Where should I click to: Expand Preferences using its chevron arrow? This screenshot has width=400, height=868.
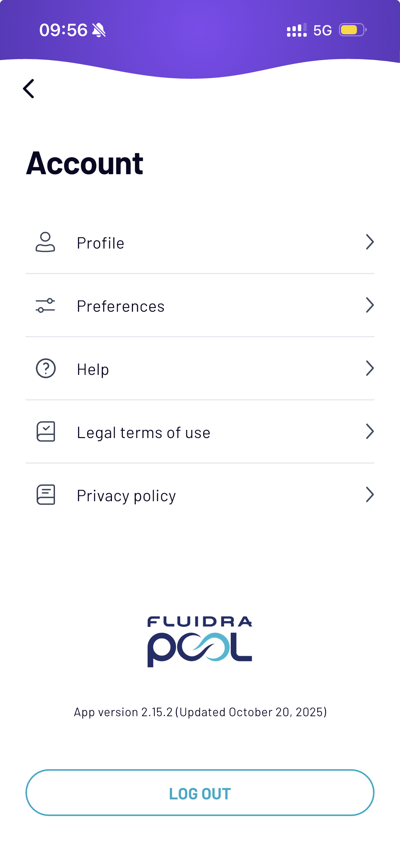click(370, 305)
